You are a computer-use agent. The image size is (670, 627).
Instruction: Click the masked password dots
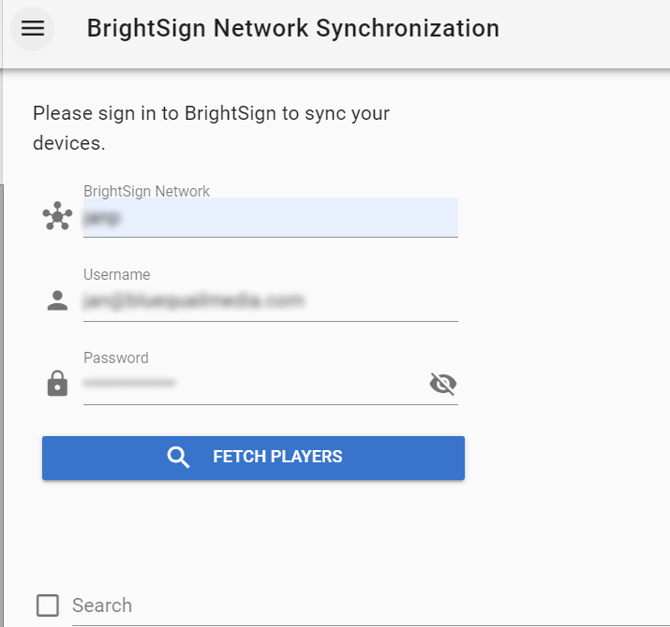129,383
